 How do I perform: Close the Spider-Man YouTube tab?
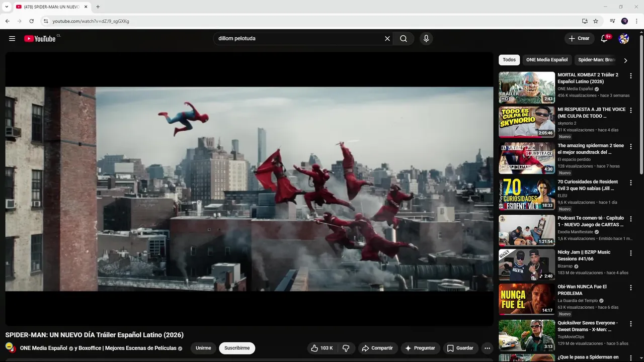point(86,7)
